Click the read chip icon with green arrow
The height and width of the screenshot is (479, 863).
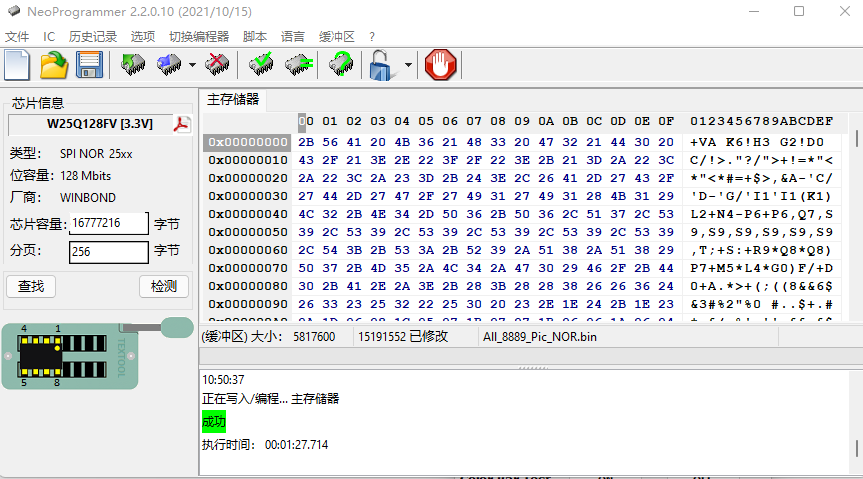[x=132, y=65]
